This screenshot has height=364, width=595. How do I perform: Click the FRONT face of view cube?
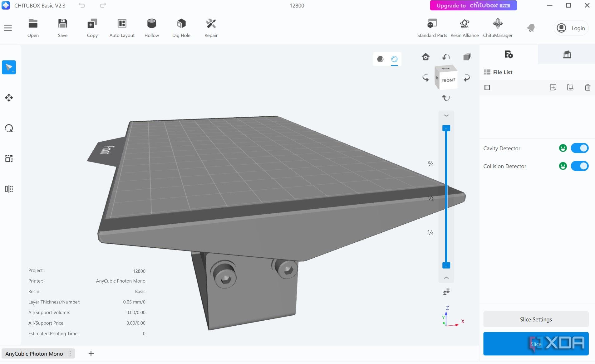tap(448, 80)
